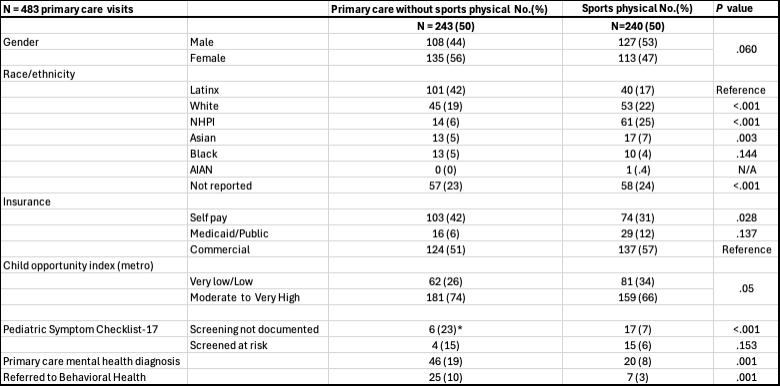The image size is (780, 386).
Task: Select the NHPI sports physical value 61 (25)
Action: 637,122
